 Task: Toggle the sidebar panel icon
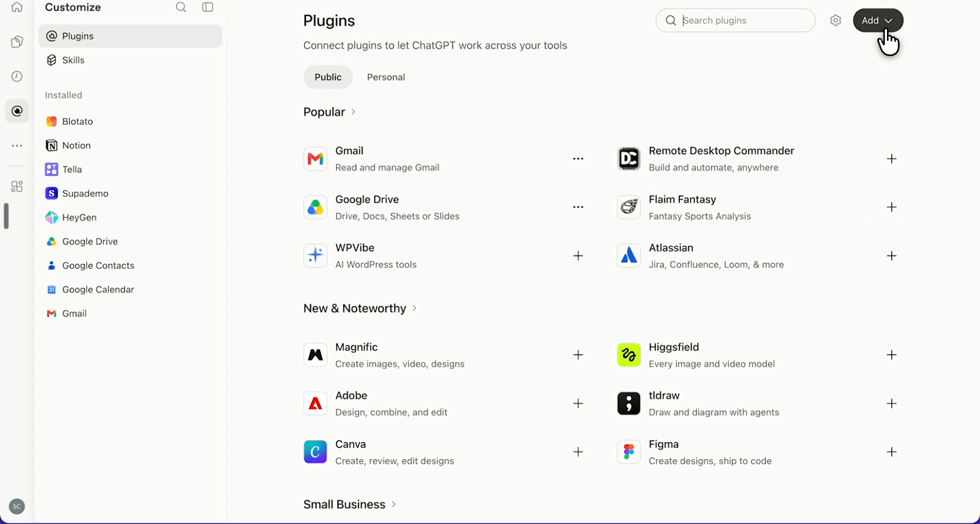click(208, 7)
